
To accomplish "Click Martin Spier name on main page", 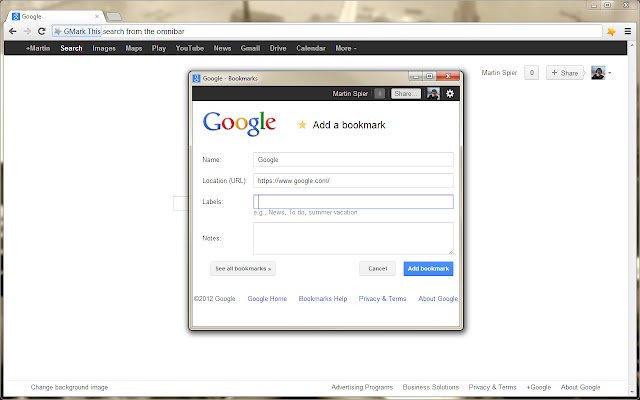I will [x=499, y=73].
